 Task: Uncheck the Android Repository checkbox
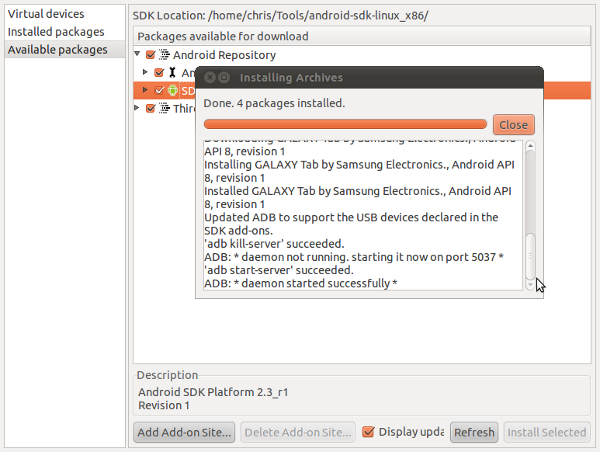[151, 55]
